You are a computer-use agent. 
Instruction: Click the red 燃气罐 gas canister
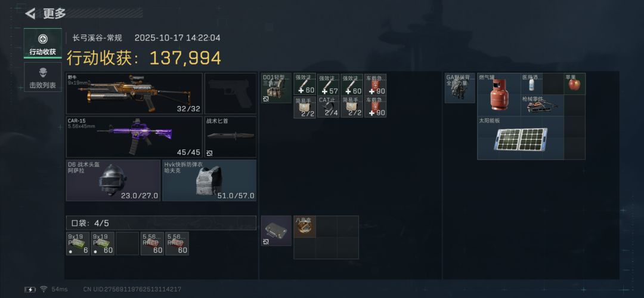click(x=499, y=95)
